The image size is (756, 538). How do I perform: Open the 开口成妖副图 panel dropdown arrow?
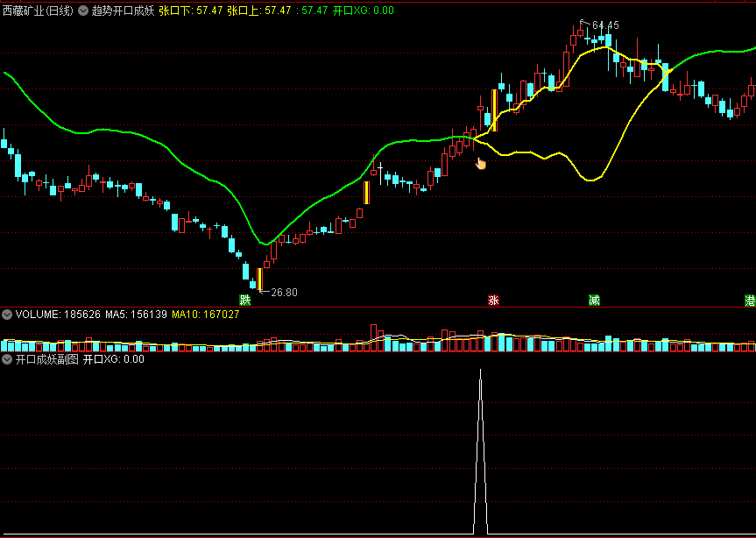coord(7,359)
